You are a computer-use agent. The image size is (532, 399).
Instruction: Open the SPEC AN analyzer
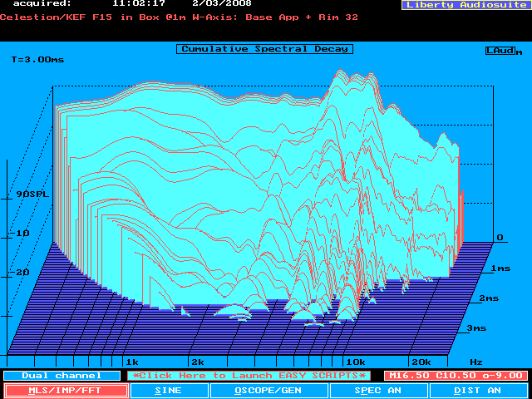click(378, 390)
